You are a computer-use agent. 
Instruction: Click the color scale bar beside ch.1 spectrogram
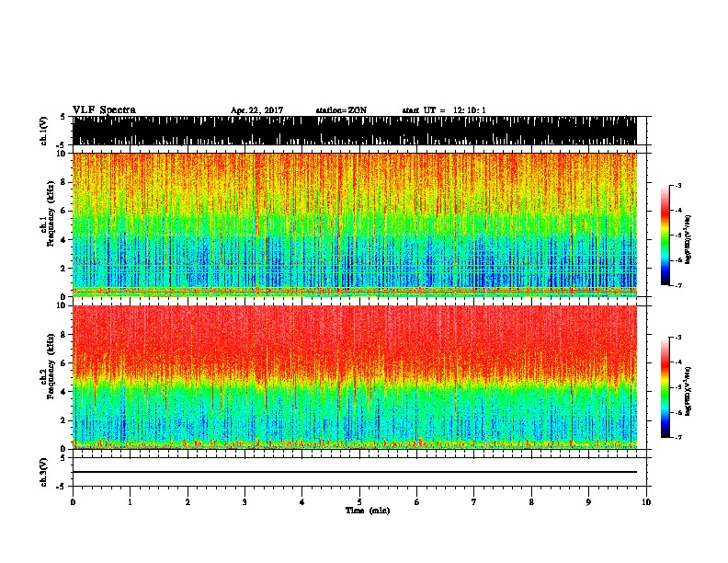[665, 236]
